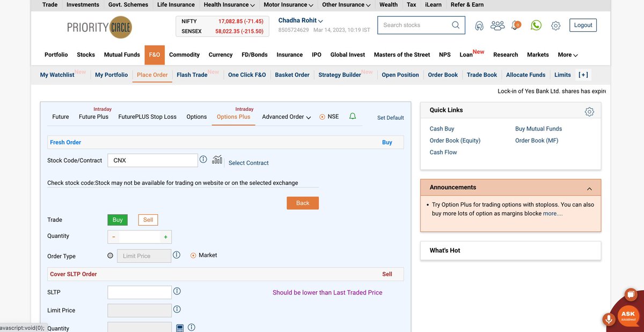Viewport: 644px width, 332px height.
Task: Click the microphone voice assistant icon
Action: pos(608,319)
